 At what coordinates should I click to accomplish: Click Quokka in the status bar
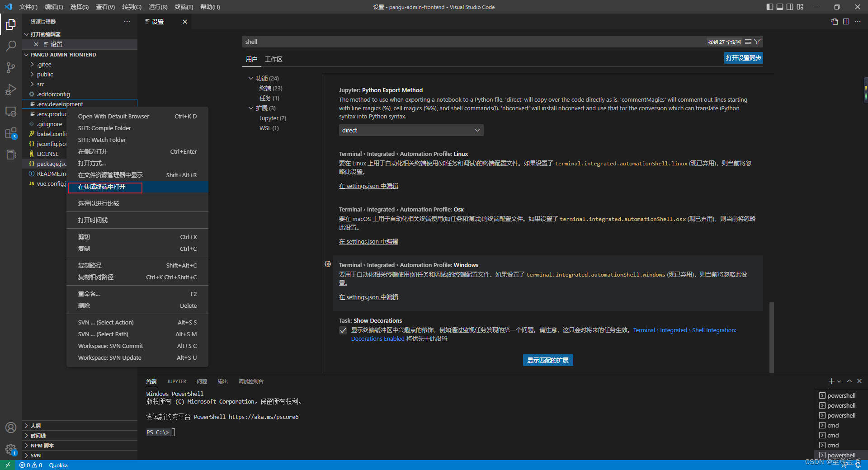coord(58,465)
